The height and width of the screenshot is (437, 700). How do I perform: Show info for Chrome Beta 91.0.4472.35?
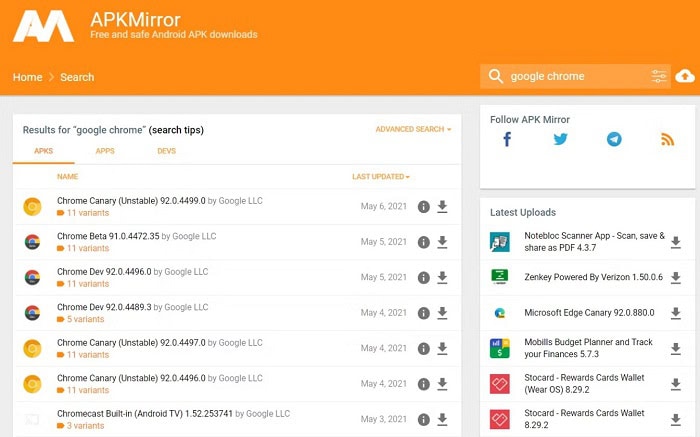pos(423,242)
